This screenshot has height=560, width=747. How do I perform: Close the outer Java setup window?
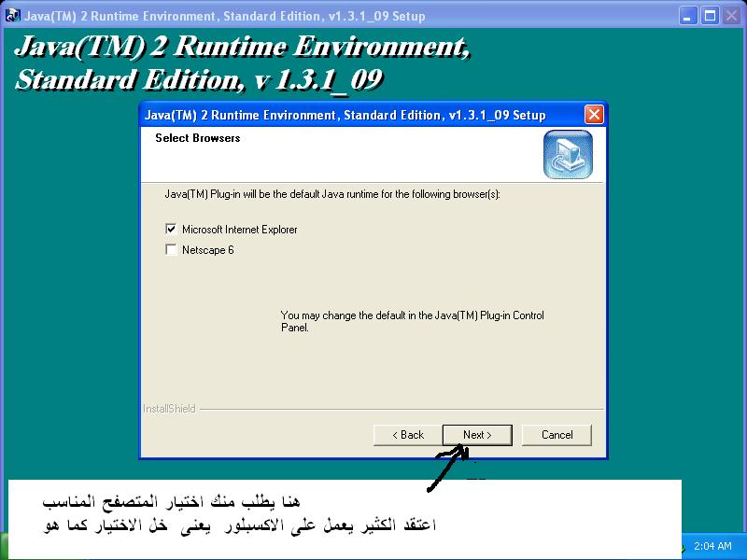tap(731, 16)
